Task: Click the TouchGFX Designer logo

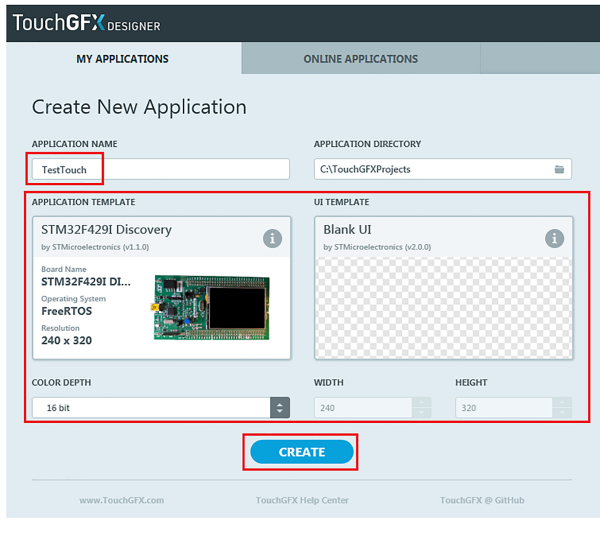Action: coord(86,24)
